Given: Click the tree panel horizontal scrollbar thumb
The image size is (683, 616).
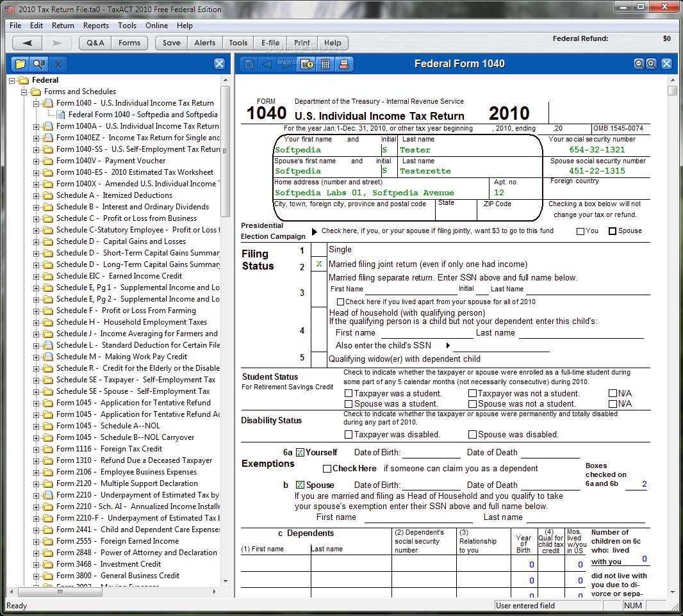Looking at the screenshot, I should point(60,592).
